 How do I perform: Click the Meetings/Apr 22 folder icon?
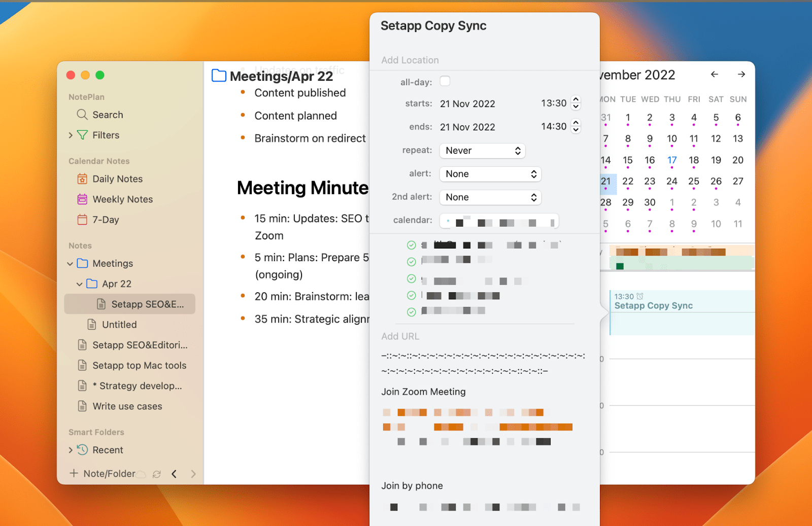tap(219, 76)
